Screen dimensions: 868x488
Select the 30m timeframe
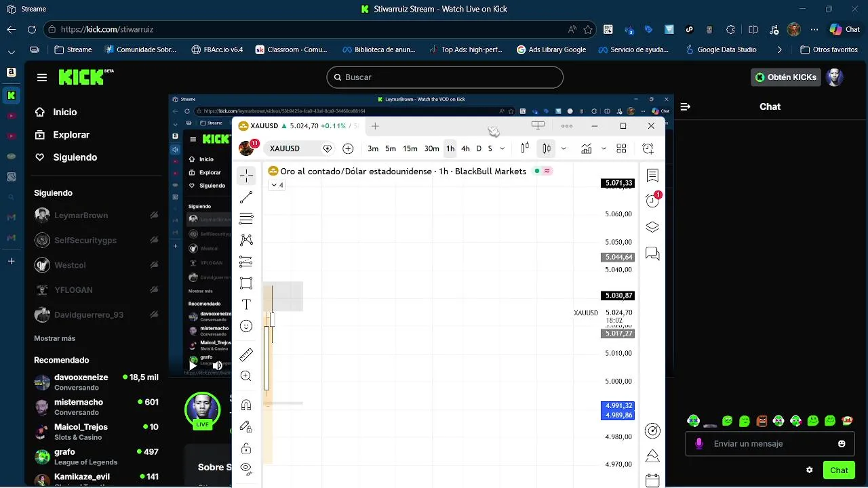coord(431,148)
